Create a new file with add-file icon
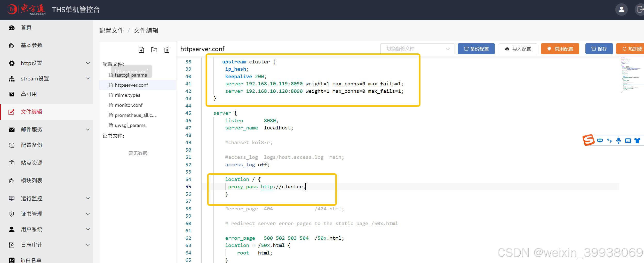Screen dimensions: 644x263 (x=141, y=50)
